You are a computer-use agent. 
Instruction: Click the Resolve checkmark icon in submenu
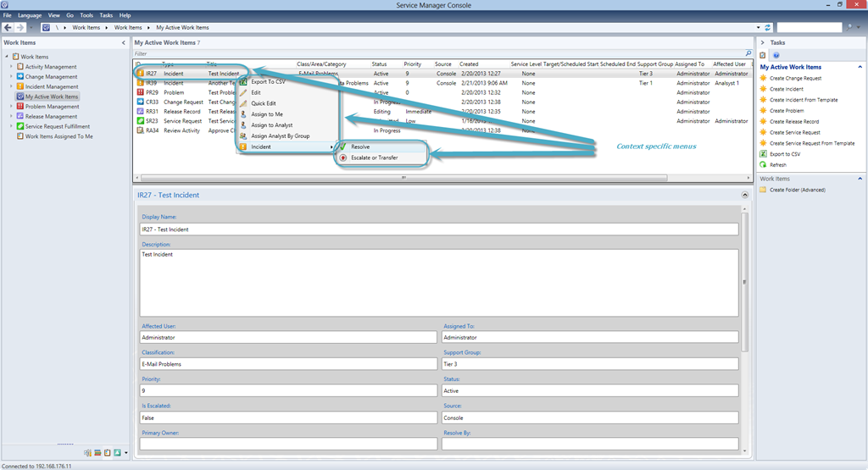[x=343, y=147]
